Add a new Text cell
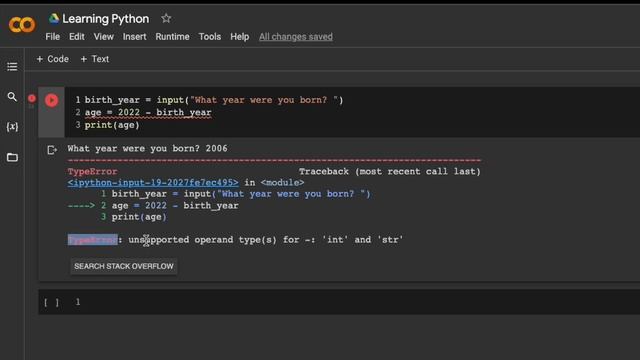This screenshot has width=640, height=360. pyautogui.click(x=95, y=59)
